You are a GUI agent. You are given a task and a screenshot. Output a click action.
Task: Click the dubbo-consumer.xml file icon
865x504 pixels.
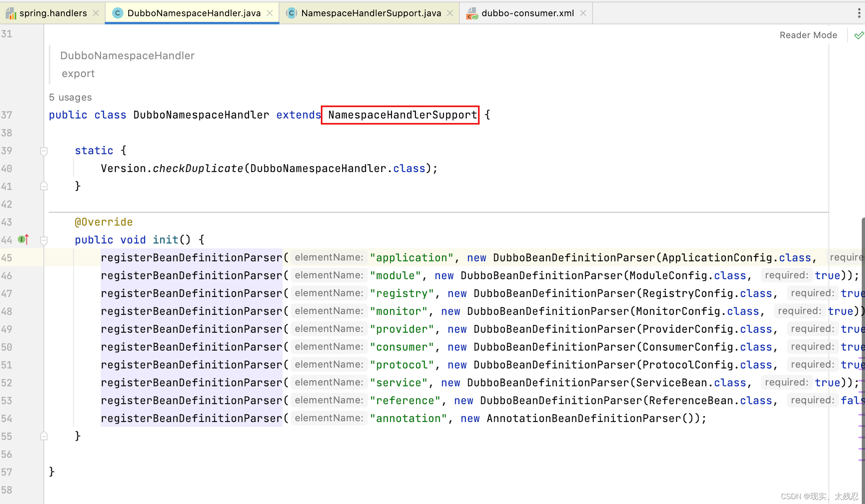(471, 13)
